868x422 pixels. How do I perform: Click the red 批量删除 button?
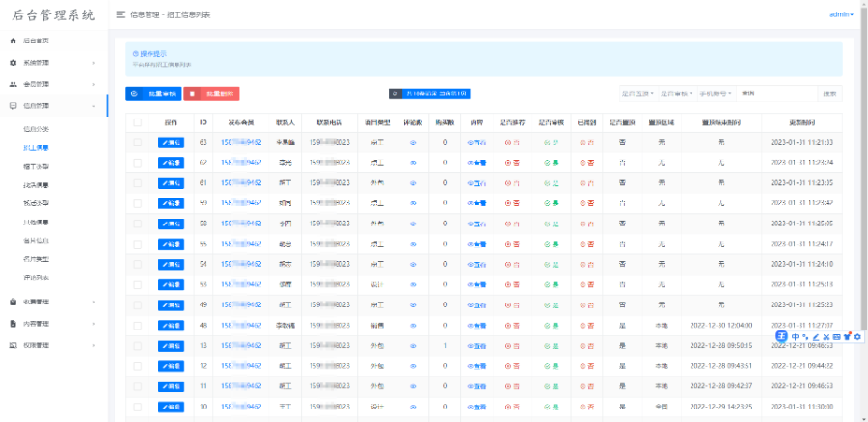[211, 93]
